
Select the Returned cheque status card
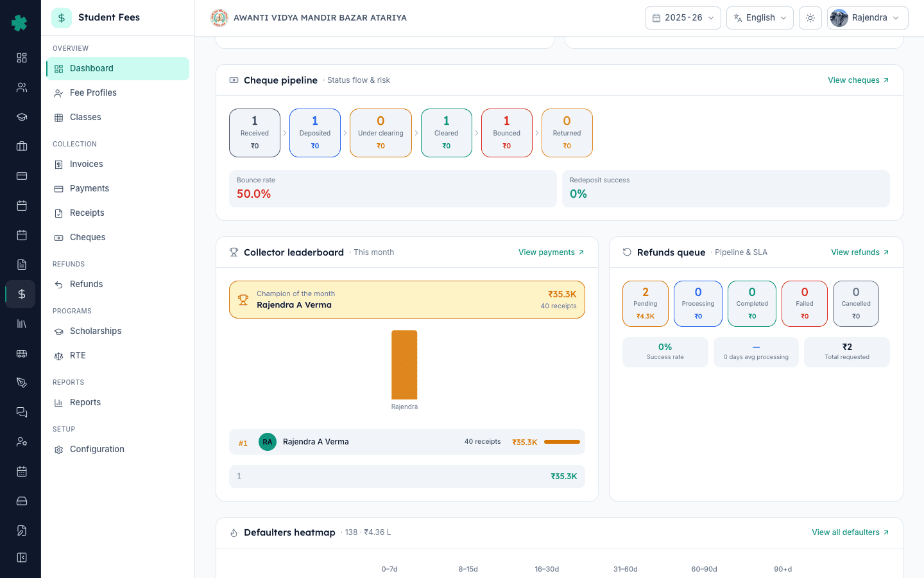click(567, 133)
